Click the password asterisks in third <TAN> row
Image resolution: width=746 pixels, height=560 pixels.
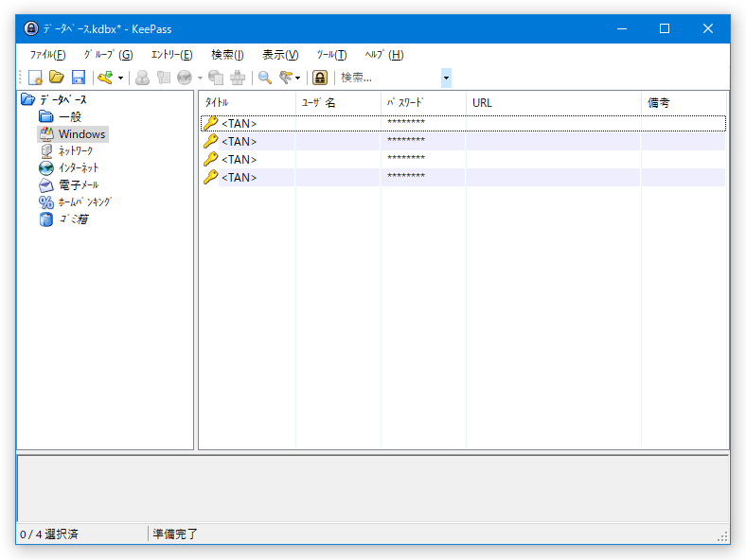click(406, 158)
